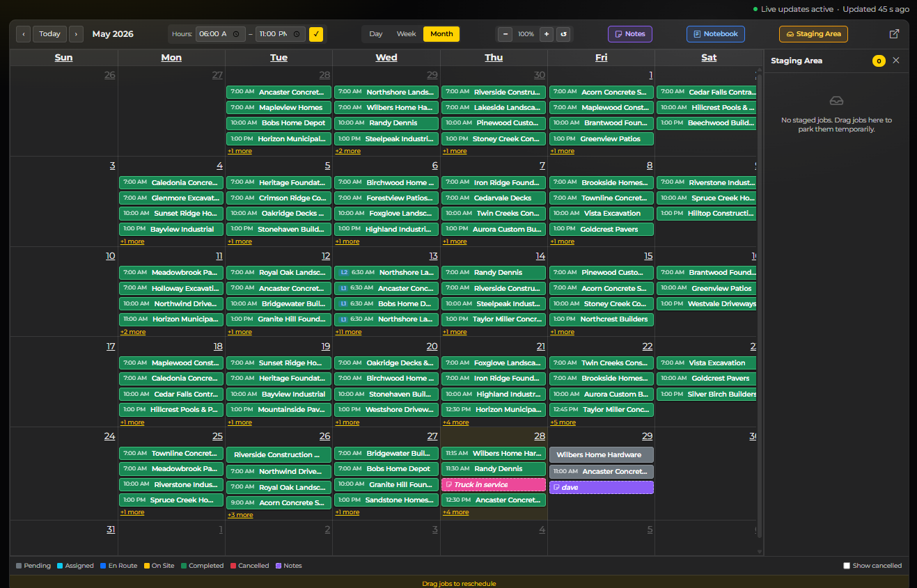917x588 pixels.
Task: Open 12:30 PM Ancaster Concrete job on May 28
Action: (x=494, y=500)
